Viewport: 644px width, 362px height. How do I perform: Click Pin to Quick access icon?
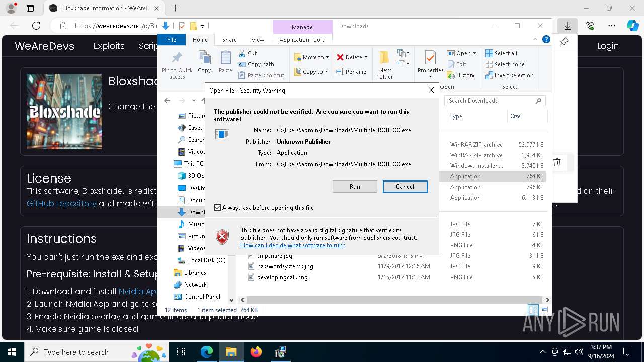[x=177, y=58]
